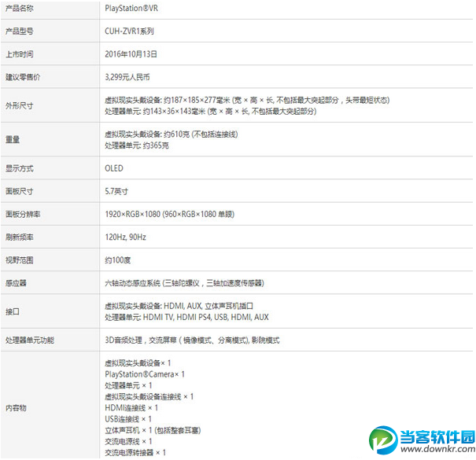Click the 处理器单元功能 label
Screen dimensions: 476x460
[30, 340]
